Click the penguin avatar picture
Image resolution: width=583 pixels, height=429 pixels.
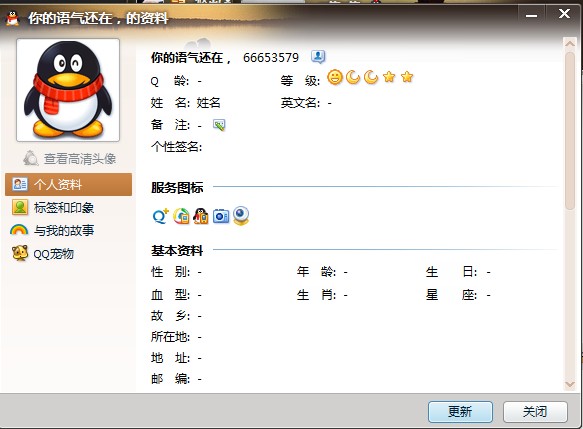68,90
